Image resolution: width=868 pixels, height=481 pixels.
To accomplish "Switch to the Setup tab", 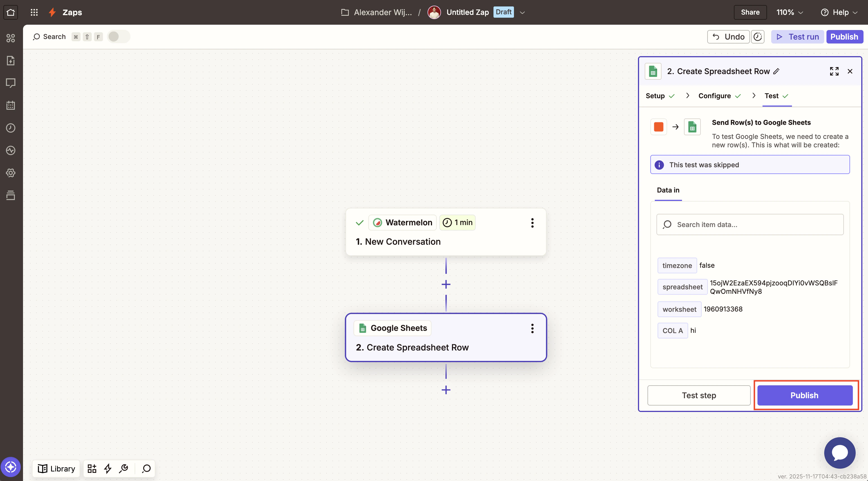I will click(660, 96).
